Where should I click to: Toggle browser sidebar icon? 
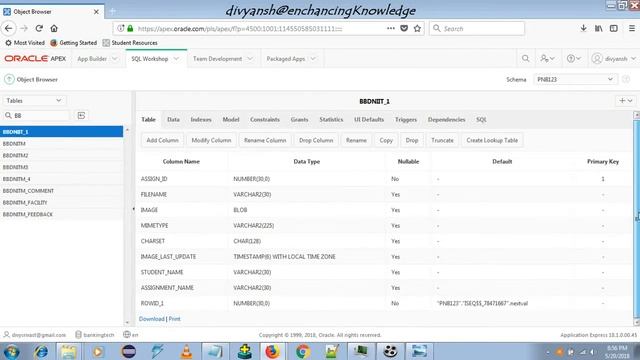coord(613,28)
